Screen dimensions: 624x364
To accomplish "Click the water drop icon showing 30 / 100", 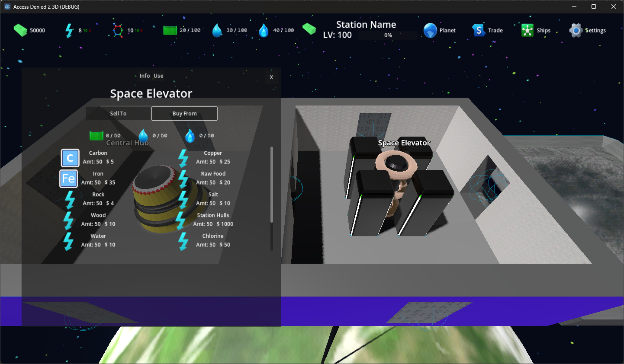I will [217, 30].
